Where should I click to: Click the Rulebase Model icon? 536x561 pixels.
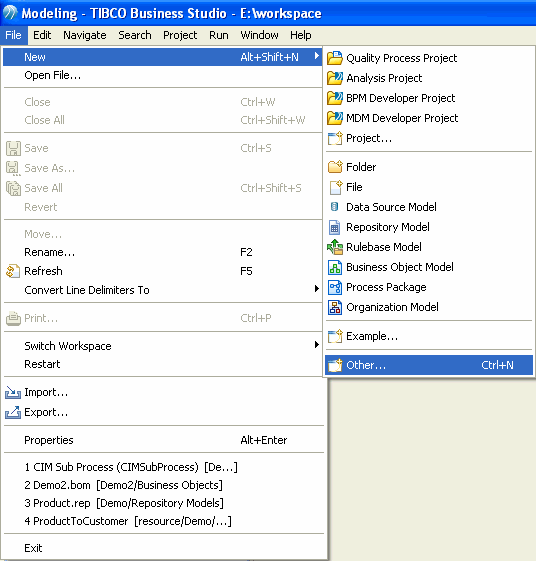coord(335,247)
